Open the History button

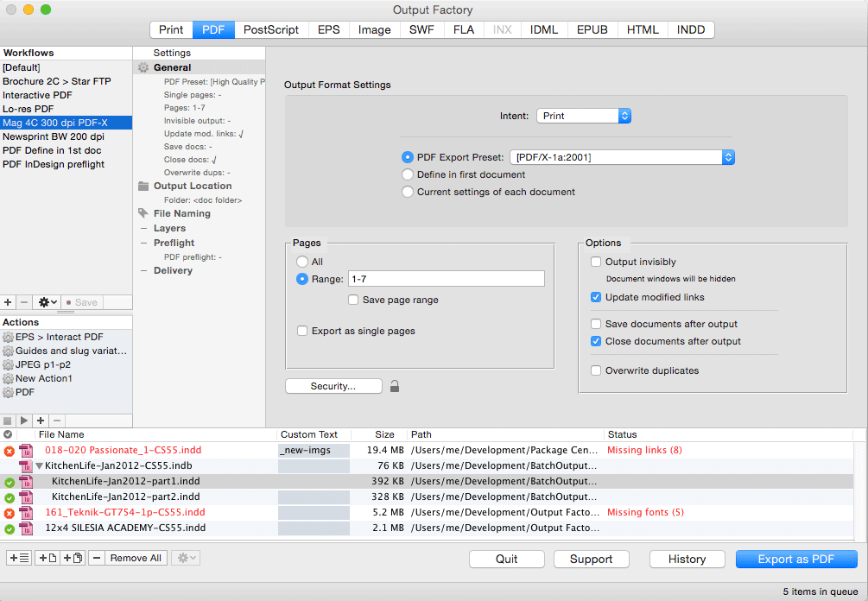point(687,559)
